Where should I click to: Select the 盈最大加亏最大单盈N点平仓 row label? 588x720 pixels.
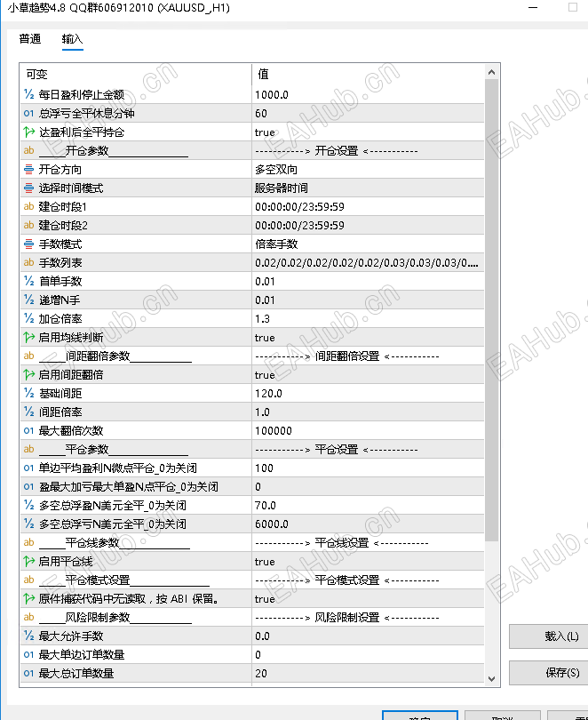click(x=129, y=487)
